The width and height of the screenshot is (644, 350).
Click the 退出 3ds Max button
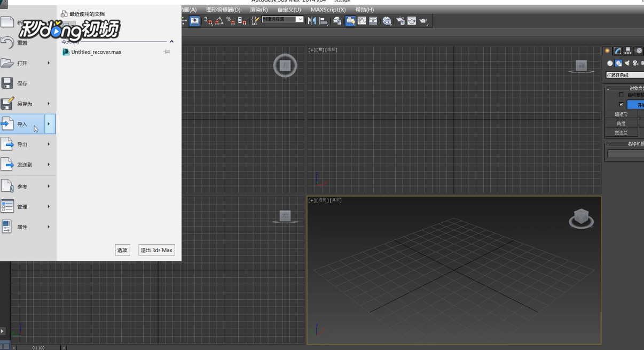156,250
